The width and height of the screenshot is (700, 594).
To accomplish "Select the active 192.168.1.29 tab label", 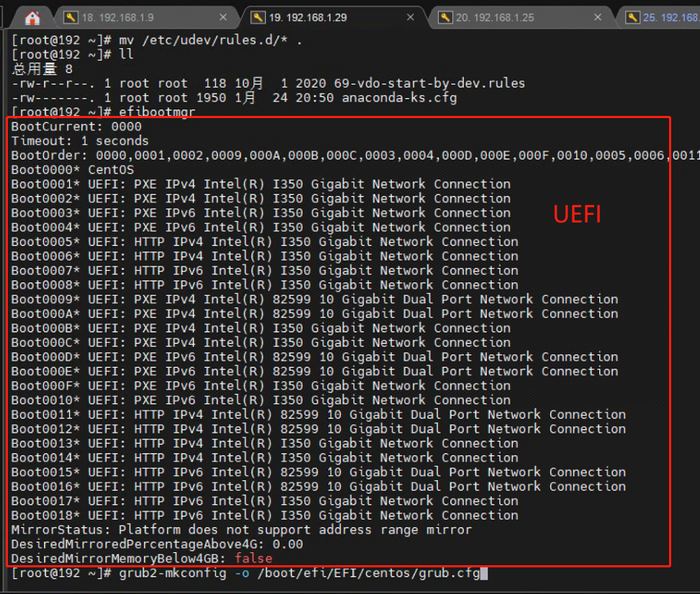I will pyautogui.click(x=310, y=17).
